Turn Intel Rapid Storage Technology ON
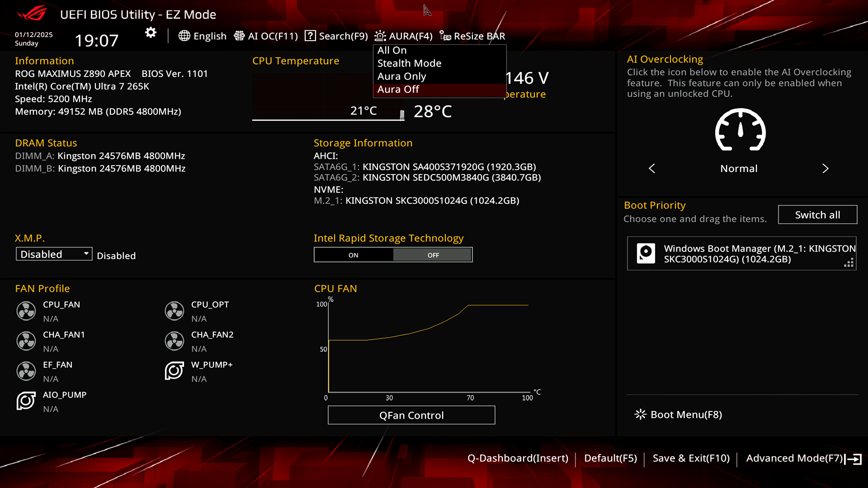Image resolution: width=868 pixels, height=488 pixels. pos(354,255)
